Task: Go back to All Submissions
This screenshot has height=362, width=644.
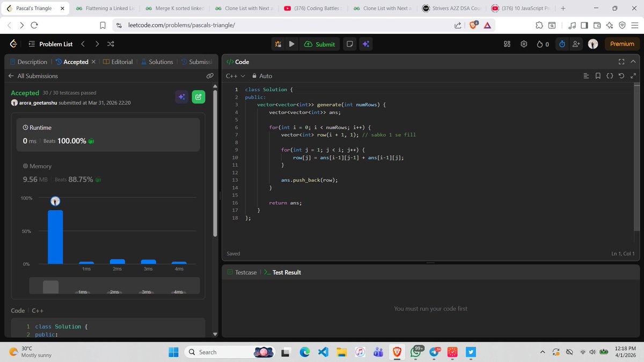Action: (x=33, y=76)
